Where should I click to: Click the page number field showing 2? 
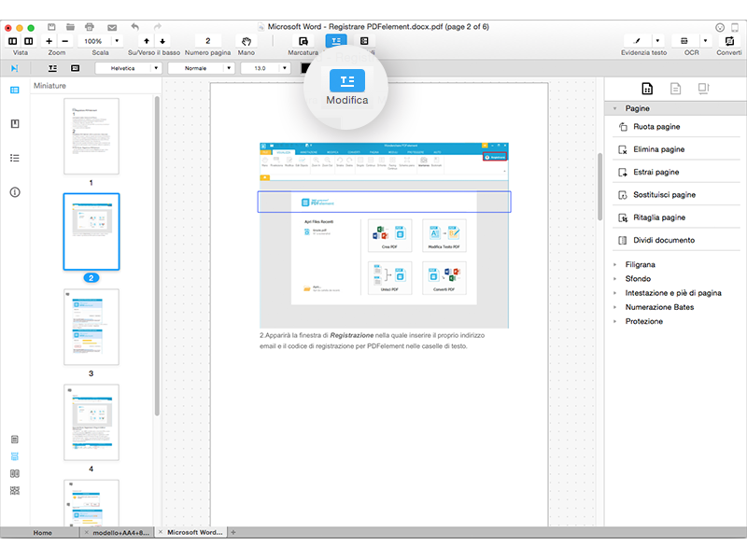click(x=207, y=41)
